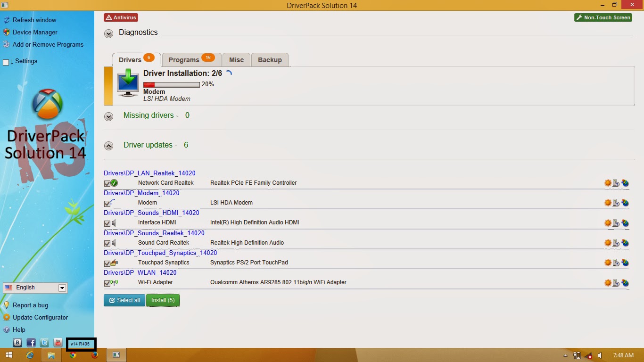Open the Facebook icon in sidebar
Screen dimensions: 644x362
[x=31, y=343]
